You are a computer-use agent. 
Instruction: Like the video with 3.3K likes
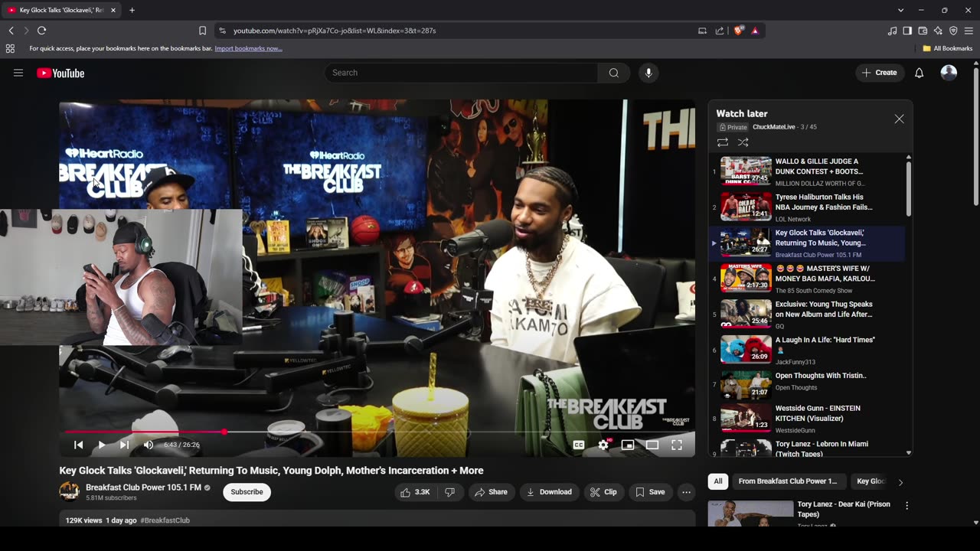tap(415, 492)
